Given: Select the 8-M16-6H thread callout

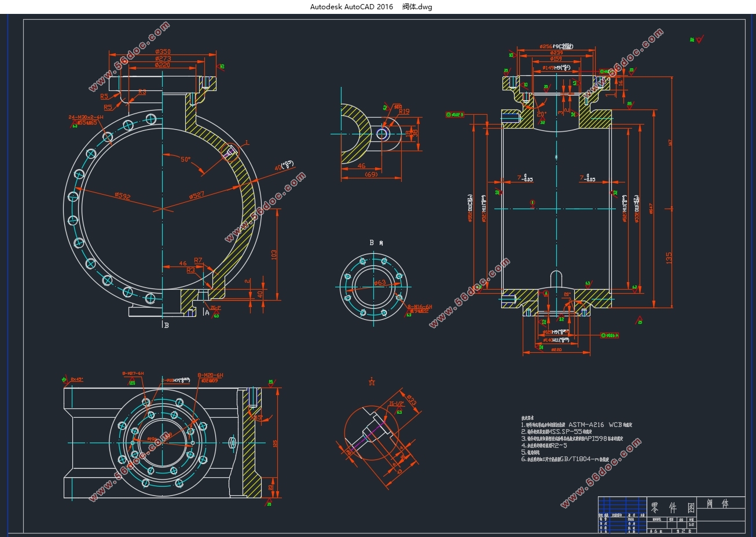Looking at the screenshot, I should (420, 306).
